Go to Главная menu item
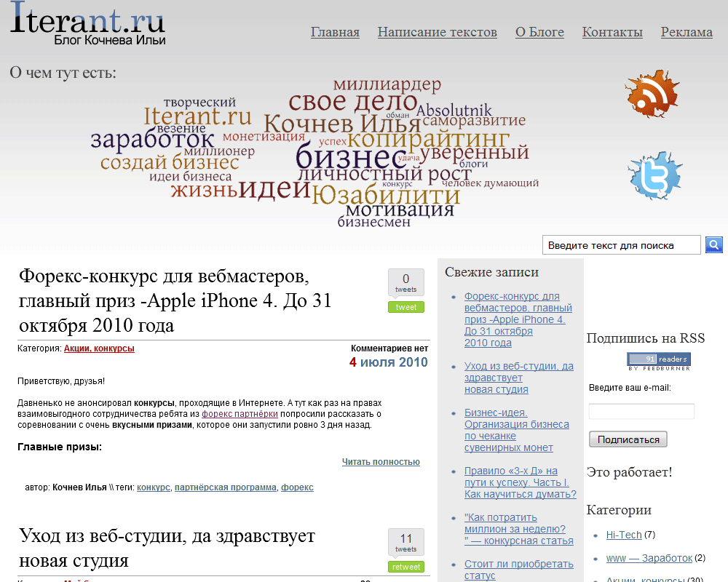728x582 pixels. pos(335,32)
